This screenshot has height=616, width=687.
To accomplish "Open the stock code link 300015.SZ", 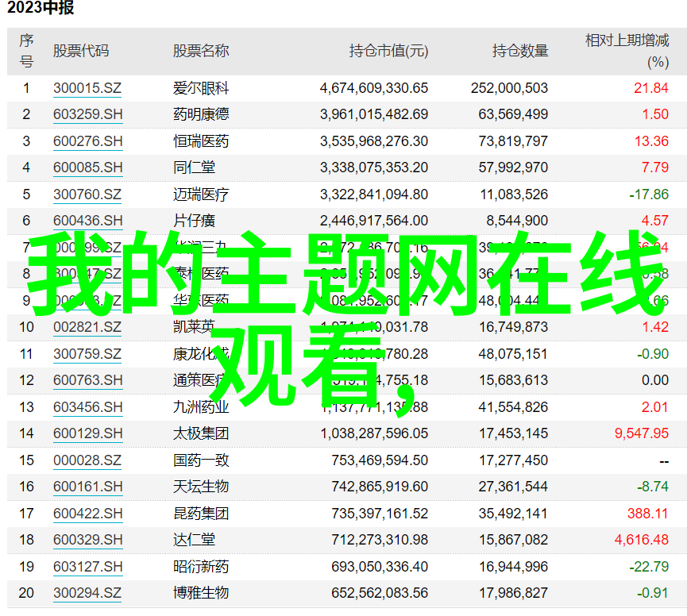I will (87, 88).
